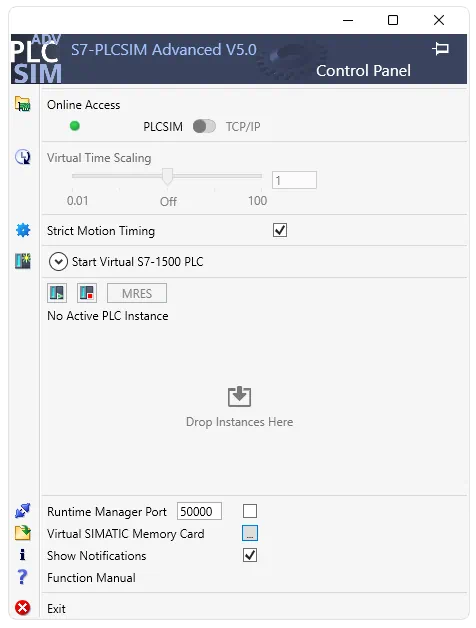Browse for Virtual SIMATIC Memory Card path

(x=250, y=533)
